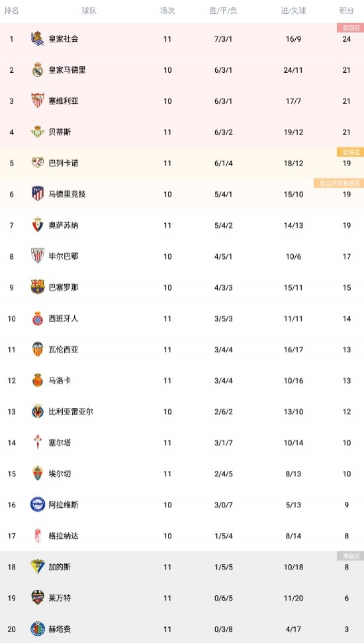The width and height of the screenshot is (364, 643).
Task: Sort by the 积分 points column header
Action: pos(346,11)
